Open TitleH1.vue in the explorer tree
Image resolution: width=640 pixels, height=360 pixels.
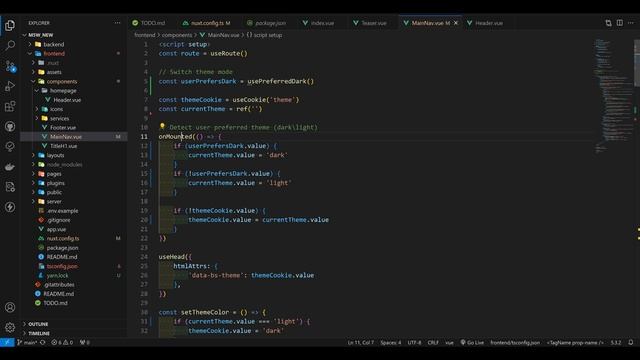pos(63,146)
